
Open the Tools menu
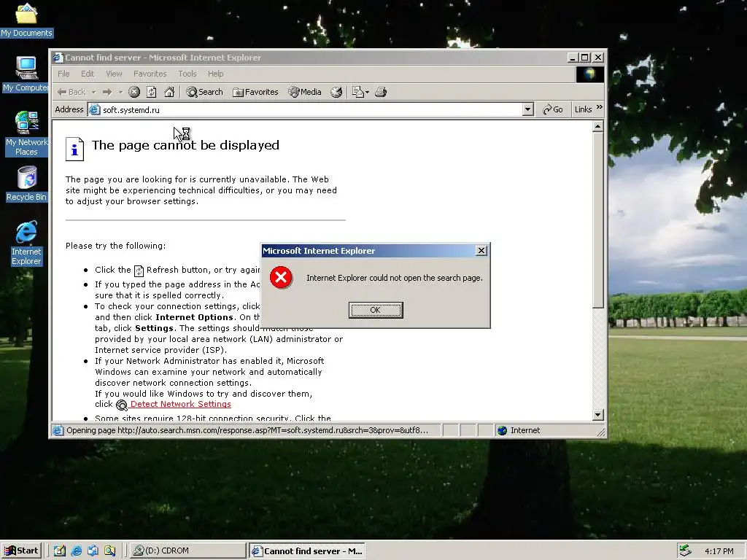point(187,74)
